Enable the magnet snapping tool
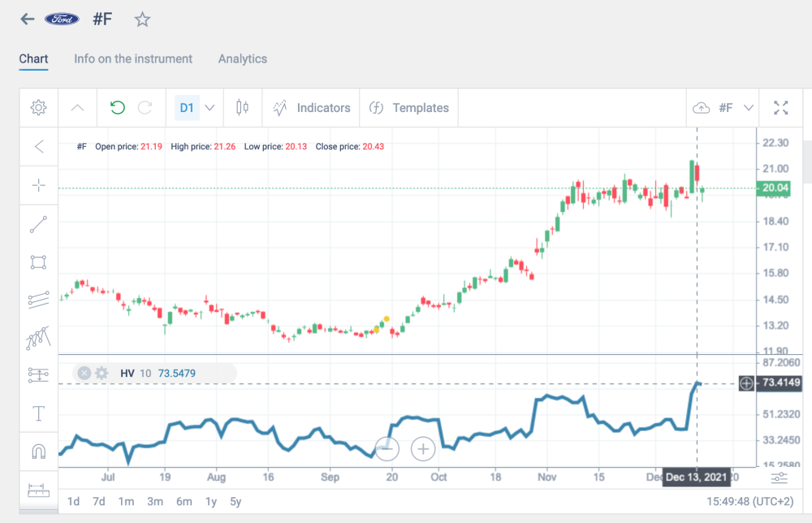The image size is (812, 523). tap(38, 450)
